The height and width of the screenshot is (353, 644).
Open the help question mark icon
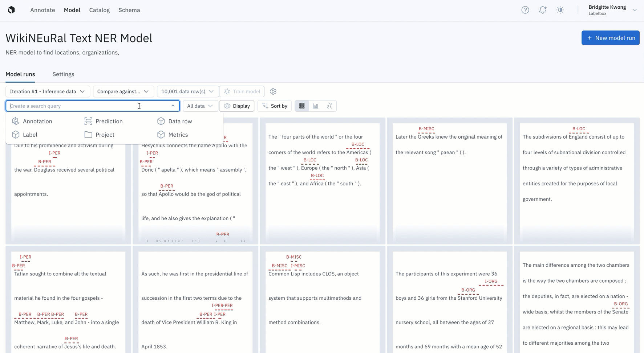pyautogui.click(x=525, y=10)
